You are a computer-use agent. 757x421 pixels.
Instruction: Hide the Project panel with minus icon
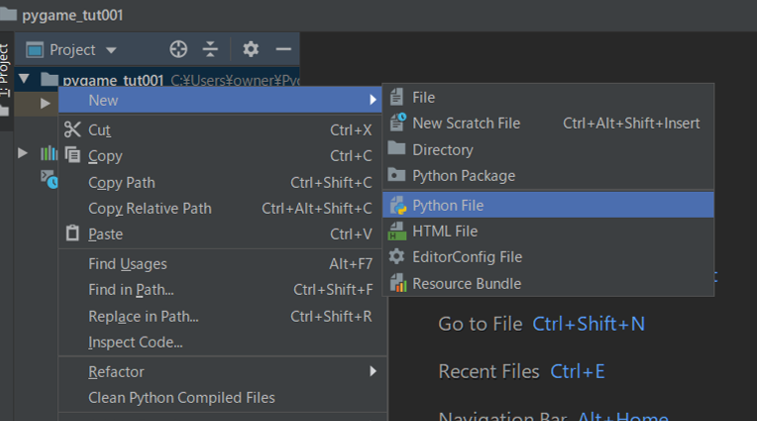coord(283,49)
